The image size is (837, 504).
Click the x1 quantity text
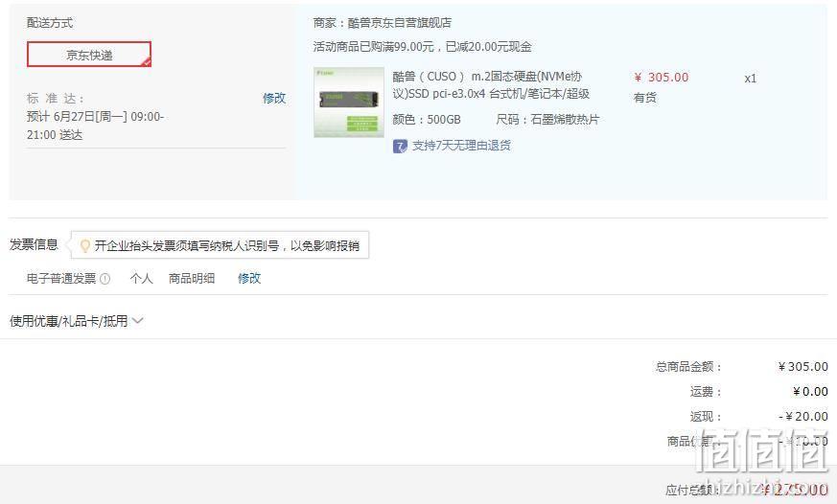pos(750,79)
